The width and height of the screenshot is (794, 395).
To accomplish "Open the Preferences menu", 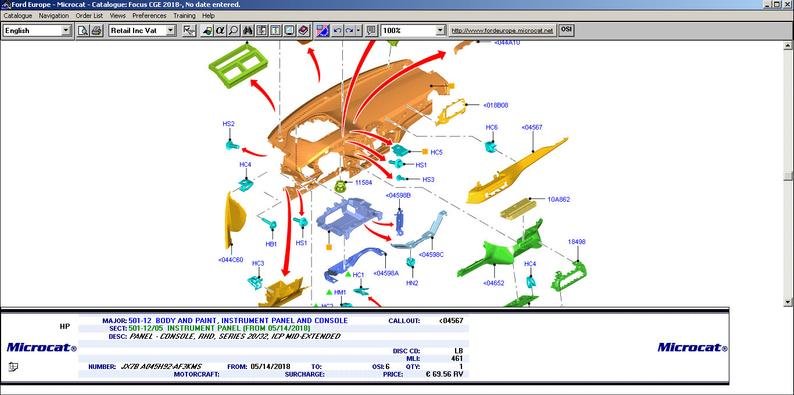I will click(x=149, y=16).
